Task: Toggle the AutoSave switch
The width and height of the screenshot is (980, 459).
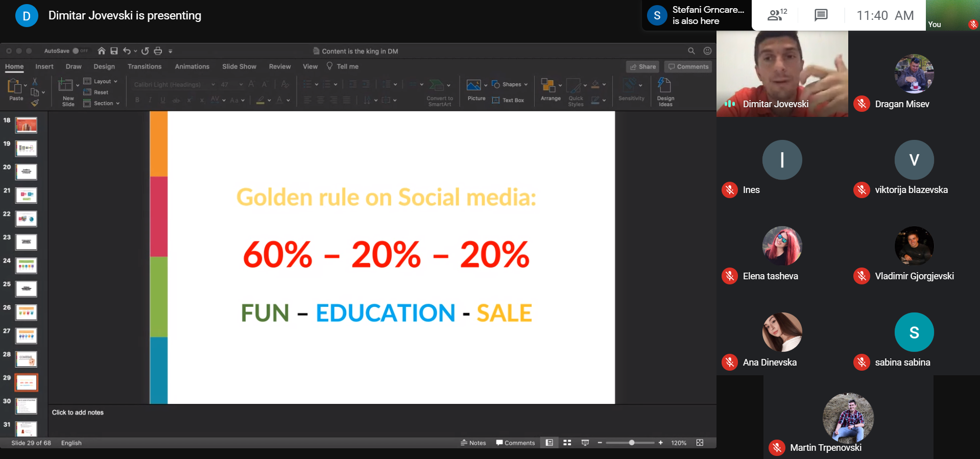Action: [80, 51]
